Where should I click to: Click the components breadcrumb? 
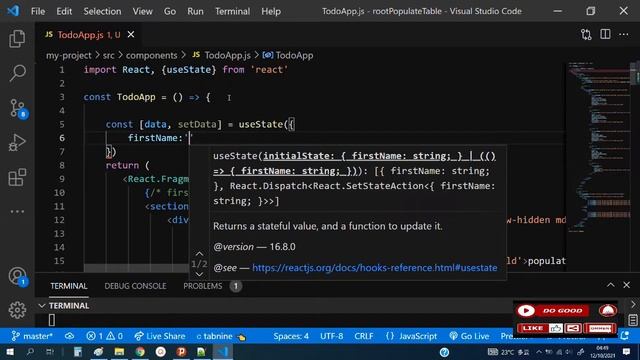pos(151,55)
